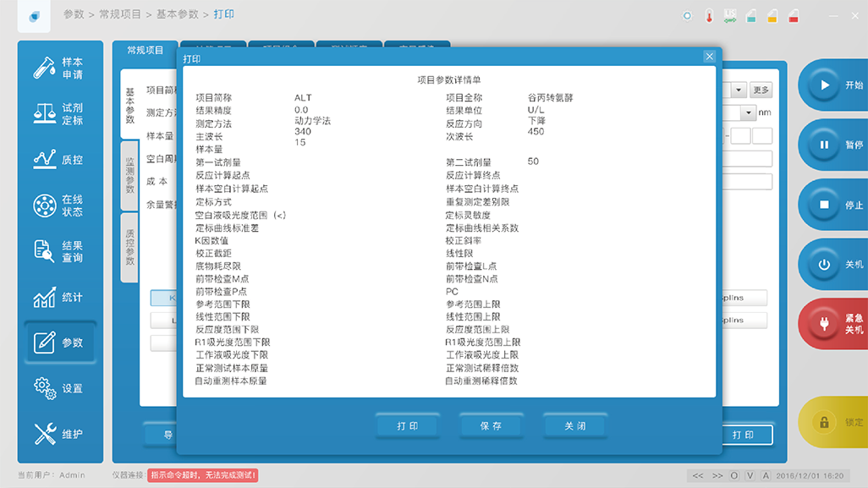Screen dimensions: 868x488
Task: Click the 基本参数 breadcrumb link
Action: (177, 14)
